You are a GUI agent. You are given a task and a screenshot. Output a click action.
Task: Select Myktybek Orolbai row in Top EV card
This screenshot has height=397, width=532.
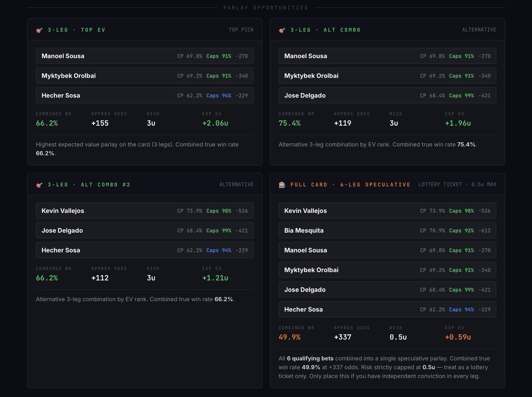pos(145,76)
